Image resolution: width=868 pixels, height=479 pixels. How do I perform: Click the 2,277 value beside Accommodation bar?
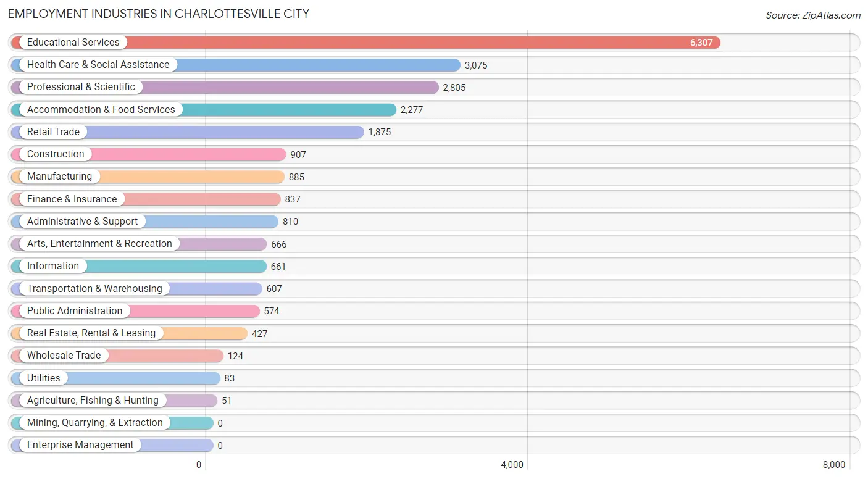tap(412, 110)
